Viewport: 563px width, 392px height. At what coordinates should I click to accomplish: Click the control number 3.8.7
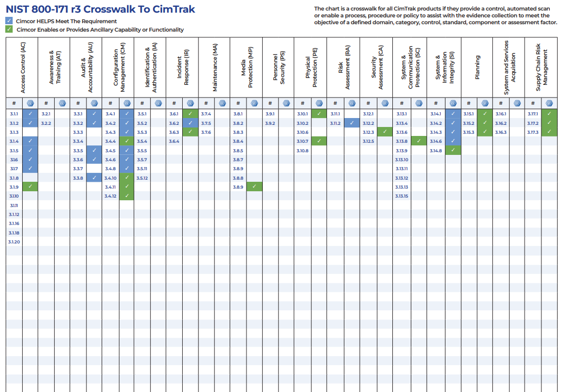tap(238, 160)
